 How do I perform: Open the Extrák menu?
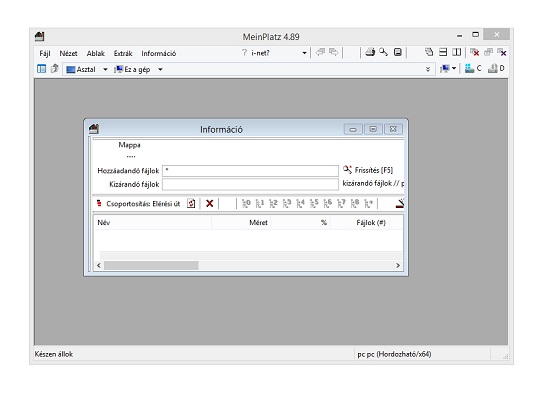pos(123,53)
